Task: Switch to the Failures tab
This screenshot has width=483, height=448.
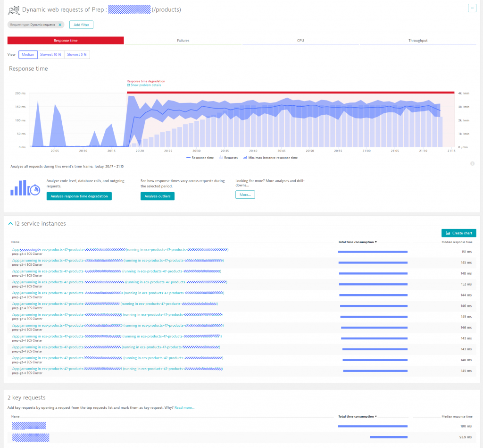Action: 182,40
